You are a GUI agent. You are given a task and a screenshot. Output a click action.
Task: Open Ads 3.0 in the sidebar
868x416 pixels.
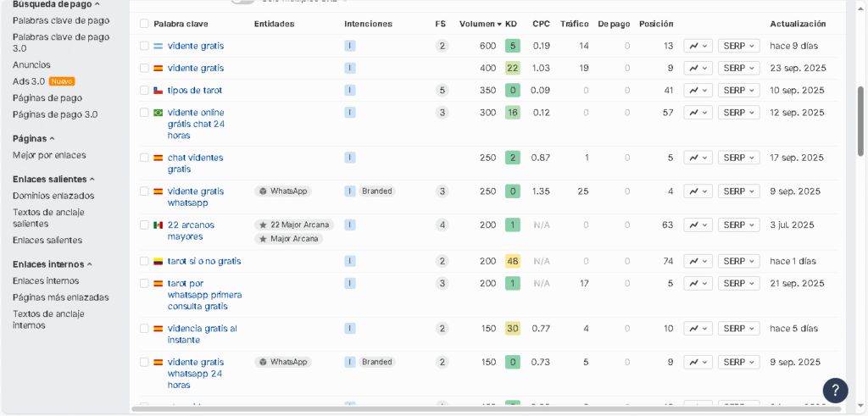(x=29, y=81)
